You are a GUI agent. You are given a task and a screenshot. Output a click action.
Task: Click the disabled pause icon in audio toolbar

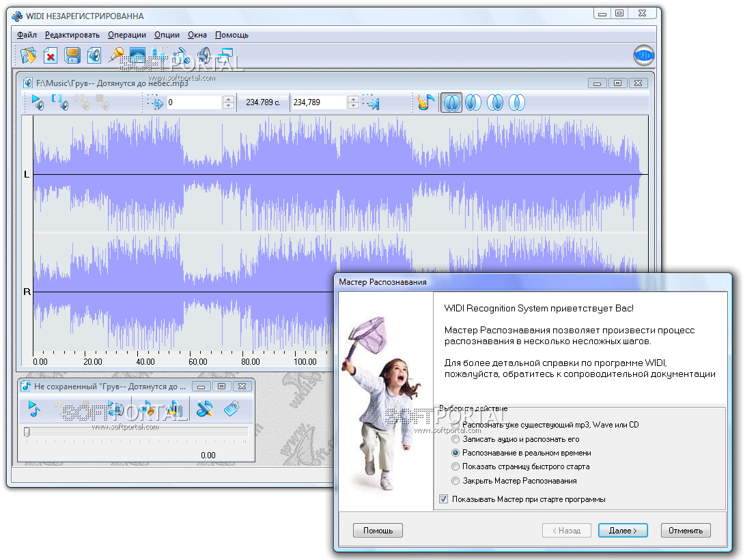[x=82, y=102]
